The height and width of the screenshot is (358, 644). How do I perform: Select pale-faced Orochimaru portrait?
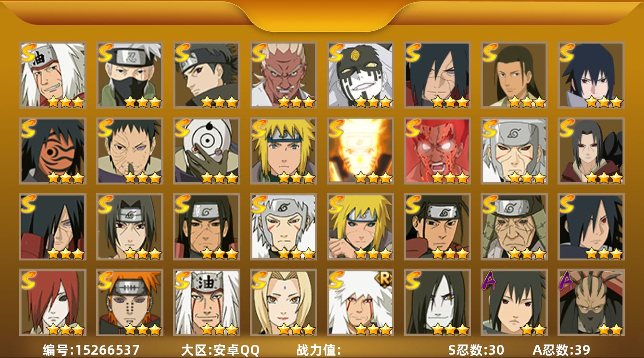click(437, 302)
